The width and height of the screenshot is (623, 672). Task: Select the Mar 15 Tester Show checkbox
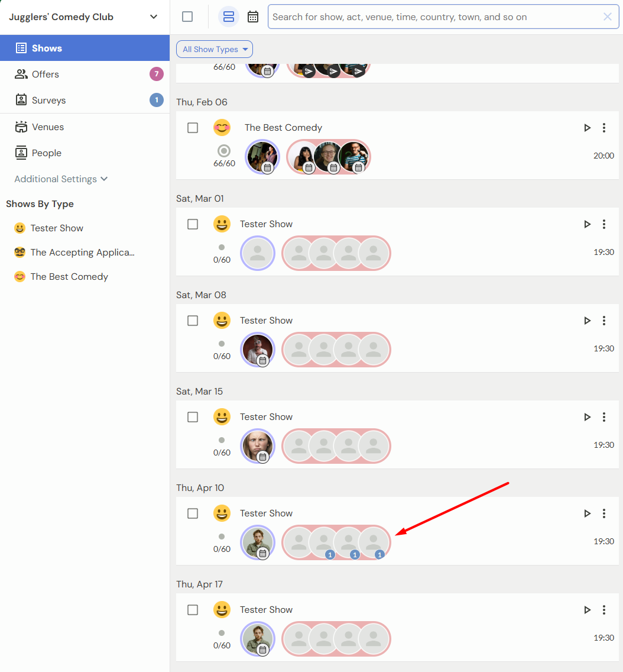pyautogui.click(x=193, y=417)
